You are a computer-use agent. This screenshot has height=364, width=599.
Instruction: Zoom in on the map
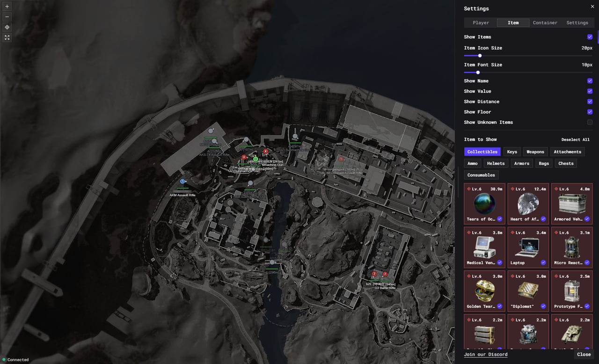(7, 7)
